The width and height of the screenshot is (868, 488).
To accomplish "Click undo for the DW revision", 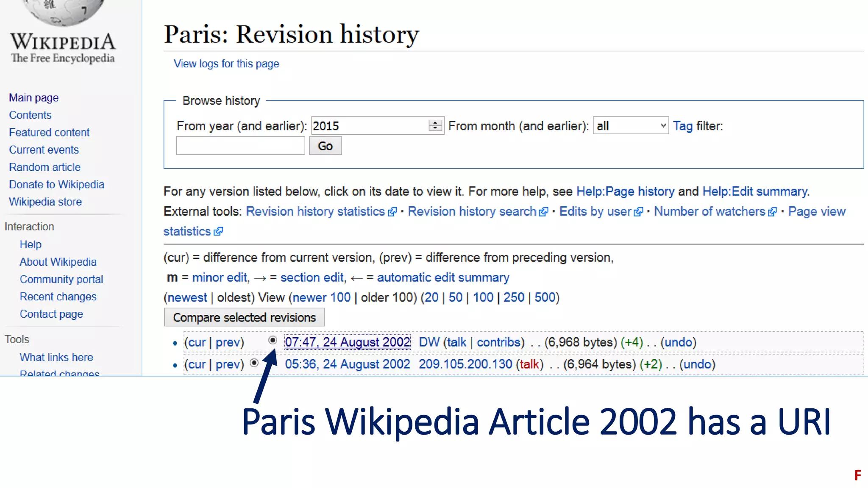I will coord(678,342).
